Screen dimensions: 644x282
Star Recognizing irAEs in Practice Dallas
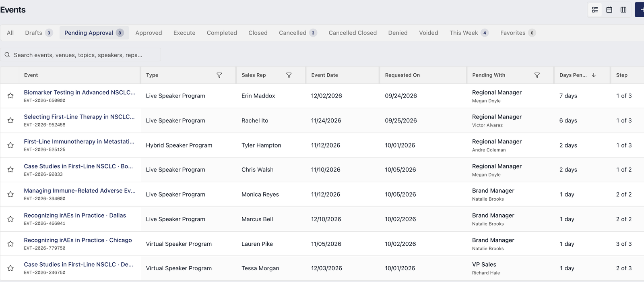click(x=10, y=219)
